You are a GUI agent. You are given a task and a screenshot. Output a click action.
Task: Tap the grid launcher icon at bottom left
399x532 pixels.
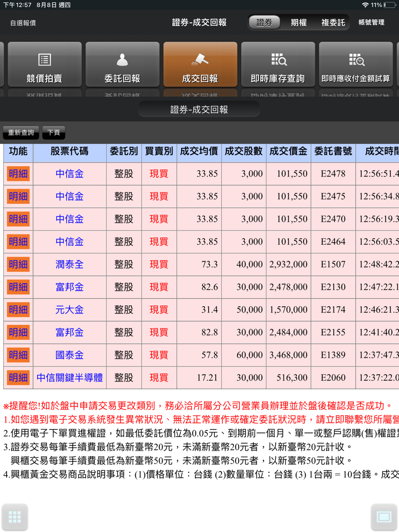pos(15,517)
